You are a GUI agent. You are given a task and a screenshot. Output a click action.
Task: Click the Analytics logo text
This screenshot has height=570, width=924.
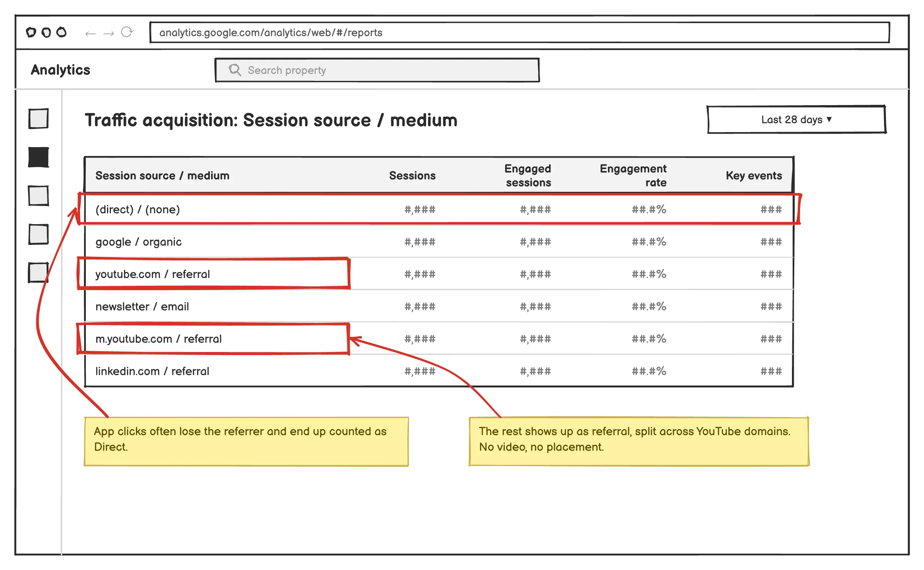(x=60, y=70)
